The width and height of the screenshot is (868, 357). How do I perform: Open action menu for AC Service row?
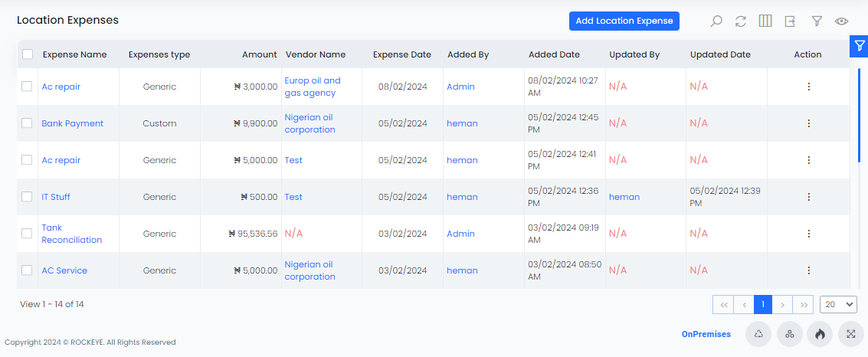pos(808,270)
